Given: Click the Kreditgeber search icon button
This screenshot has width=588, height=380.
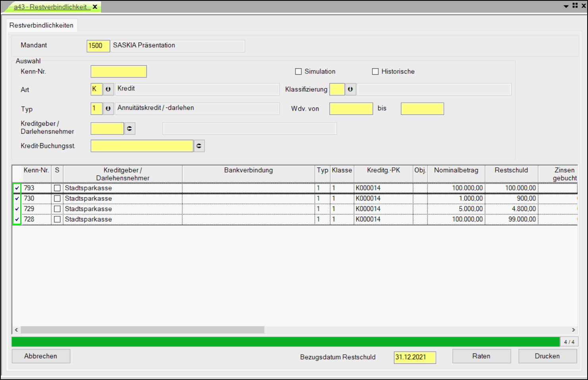Looking at the screenshot, I should pos(129,129).
